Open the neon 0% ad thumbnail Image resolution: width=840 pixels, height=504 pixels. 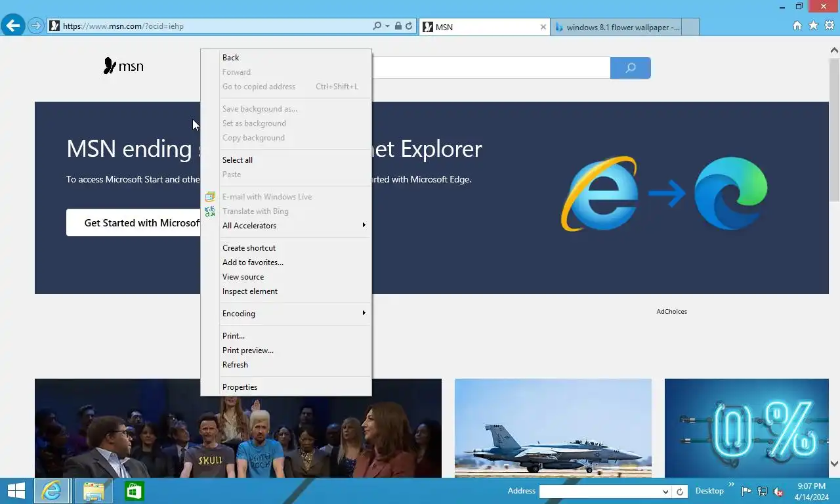747,428
